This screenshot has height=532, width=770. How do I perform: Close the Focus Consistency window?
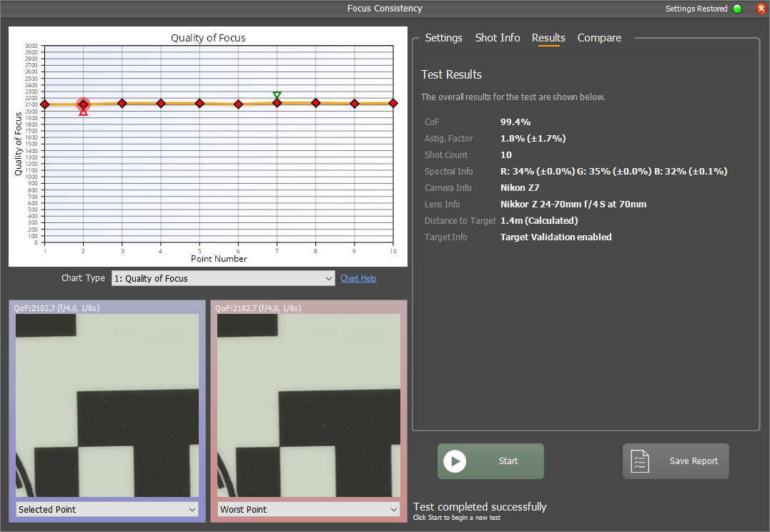click(x=761, y=9)
